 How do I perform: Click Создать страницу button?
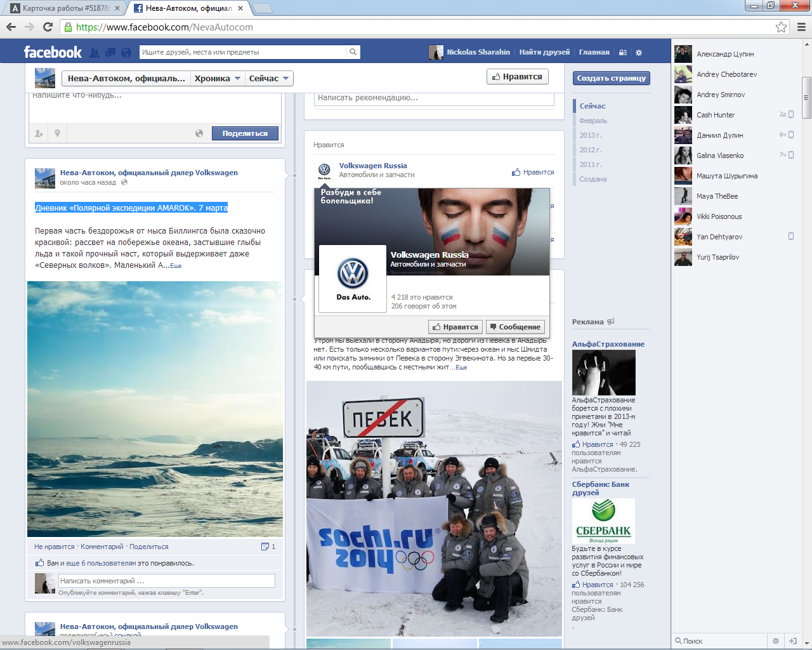[611, 78]
